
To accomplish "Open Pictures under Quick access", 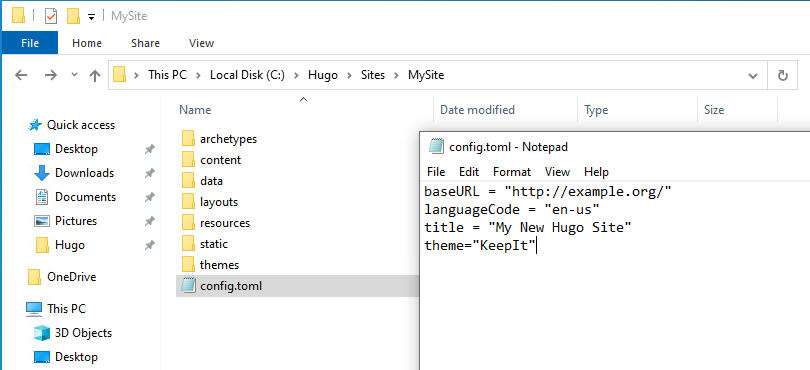I will point(76,221).
